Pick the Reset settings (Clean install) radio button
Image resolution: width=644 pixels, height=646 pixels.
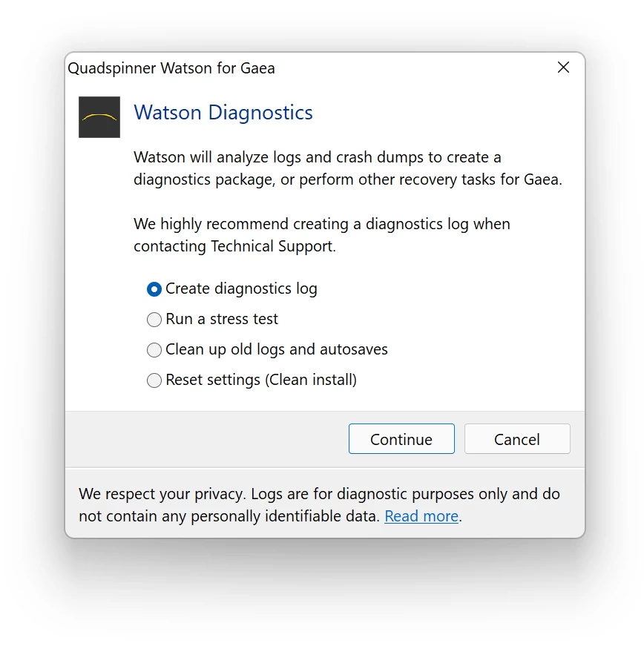[154, 380]
